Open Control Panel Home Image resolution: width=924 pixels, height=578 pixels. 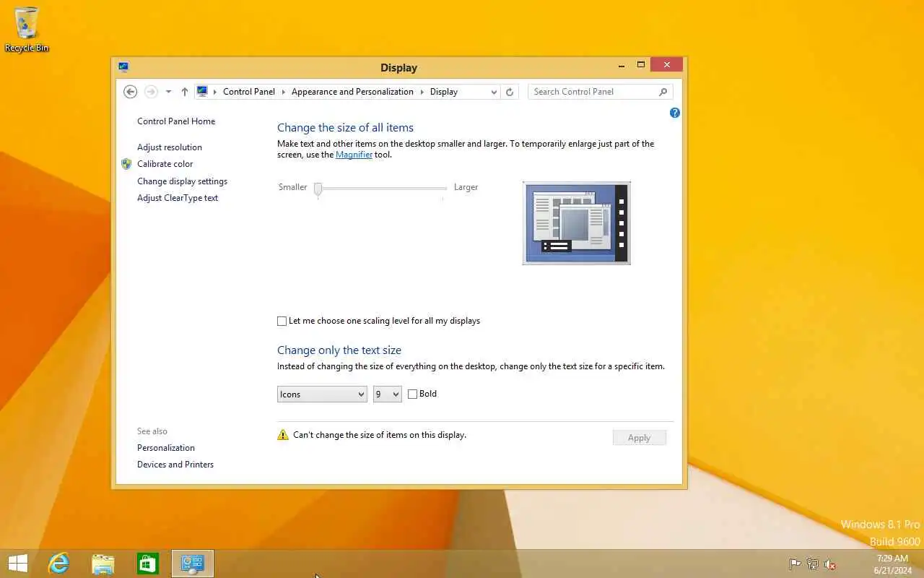pyautogui.click(x=176, y=121)
